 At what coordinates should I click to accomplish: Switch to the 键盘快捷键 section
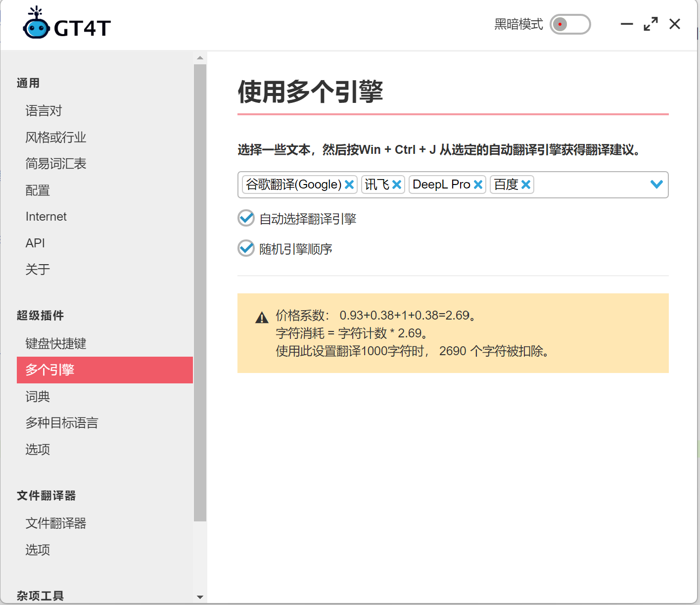tap(55, 343)
